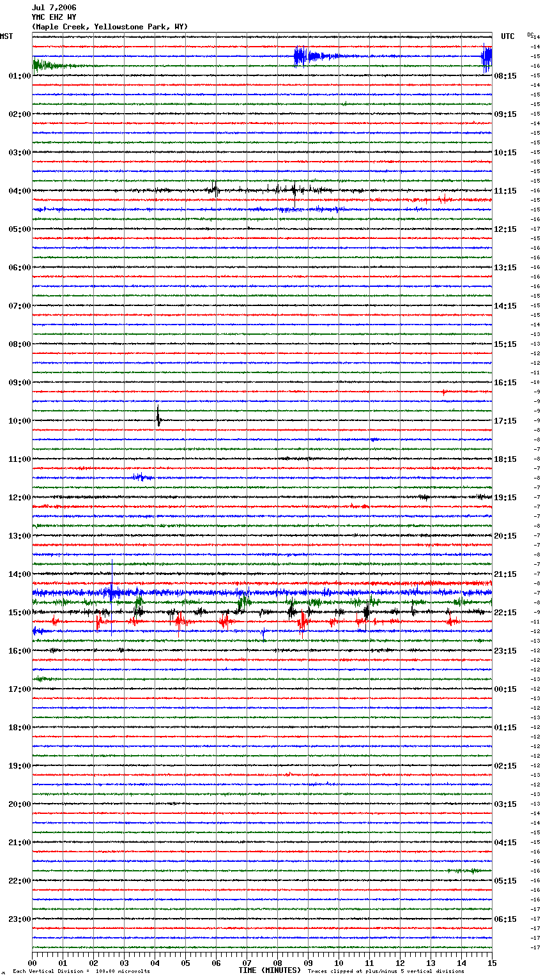Image resolution: width=543 pixels, height=980 pixels.
Task: Click the black burst at minute 11 on the 15:00 trace
Action: pos(366,612)
